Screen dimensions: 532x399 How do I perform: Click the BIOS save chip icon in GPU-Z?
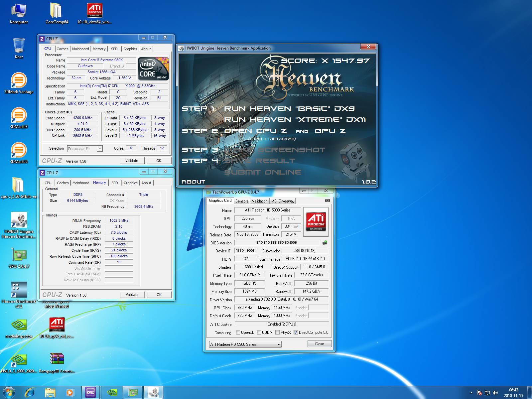(325, 243)
